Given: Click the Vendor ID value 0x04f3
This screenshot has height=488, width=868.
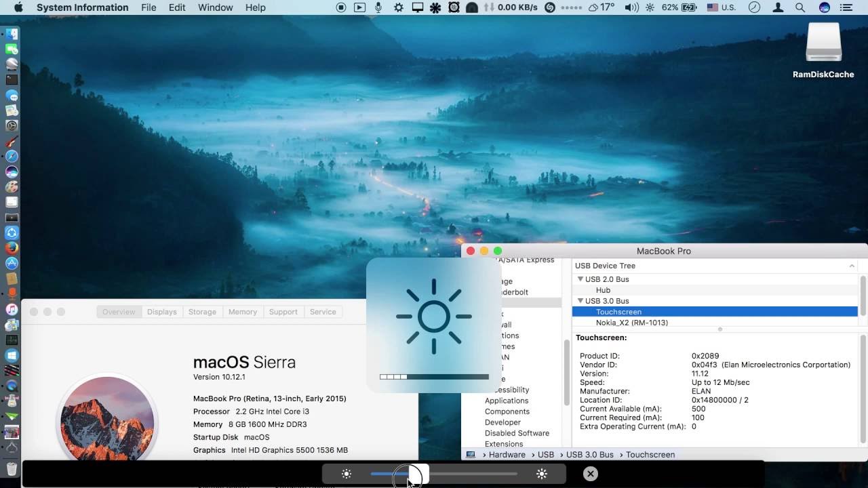Looking at the screenshot, I should coord(705,365).
